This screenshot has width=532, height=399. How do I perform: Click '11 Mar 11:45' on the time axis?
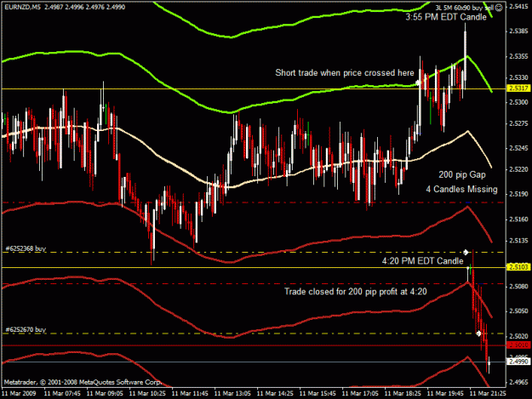pos(190,394)
